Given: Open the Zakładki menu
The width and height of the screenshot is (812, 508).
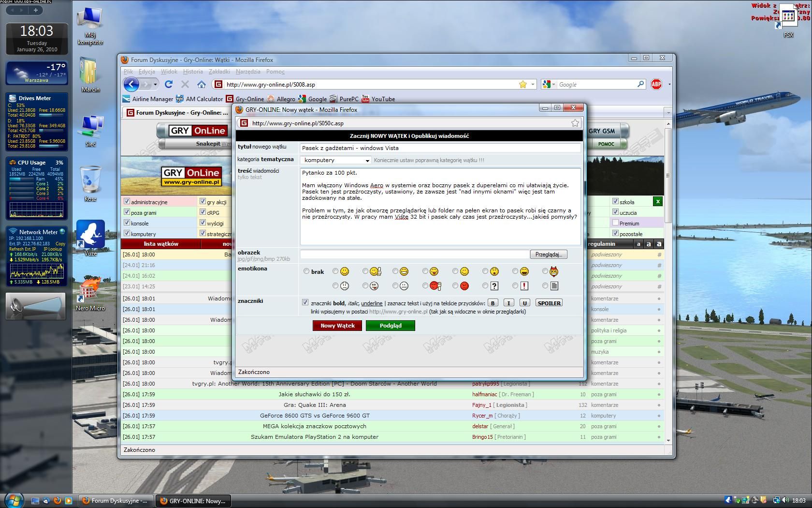Looking at the screenshot, I should [x=219, y=72].
